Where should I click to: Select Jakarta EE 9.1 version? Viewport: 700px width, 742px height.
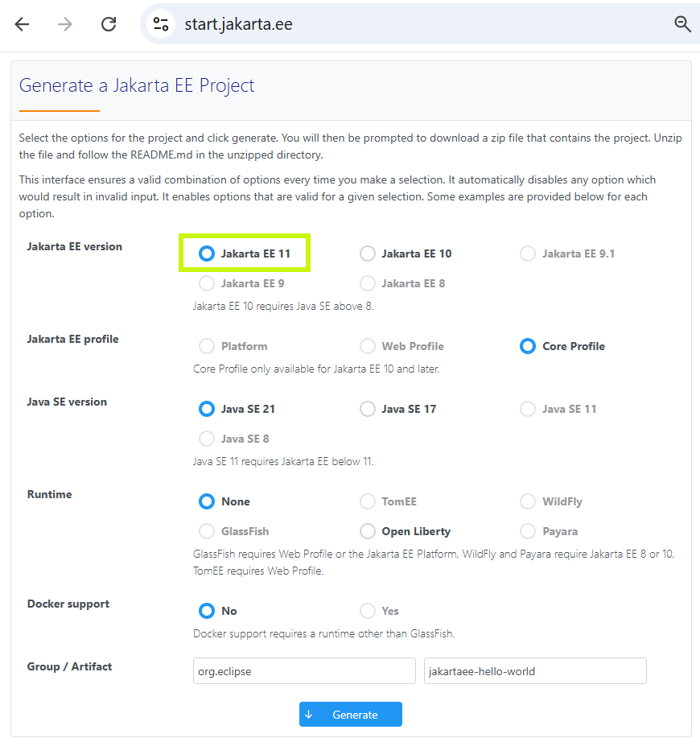point(528,254)
